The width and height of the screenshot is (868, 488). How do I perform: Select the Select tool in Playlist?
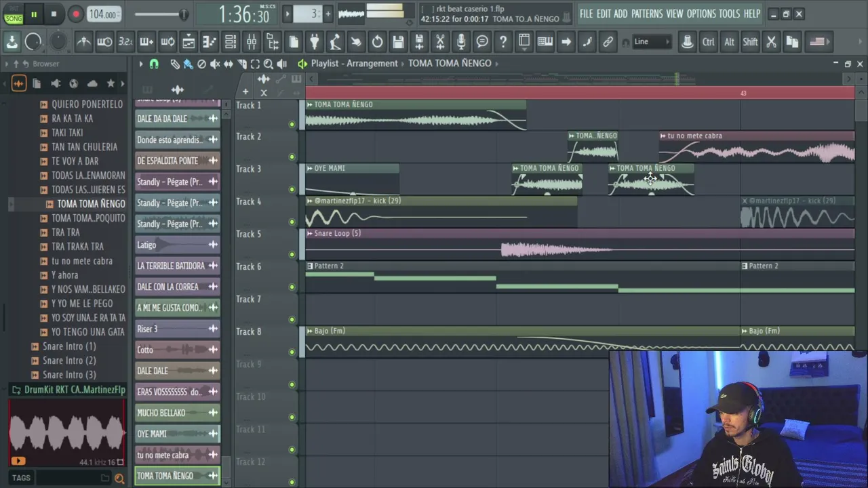point(255,64)
